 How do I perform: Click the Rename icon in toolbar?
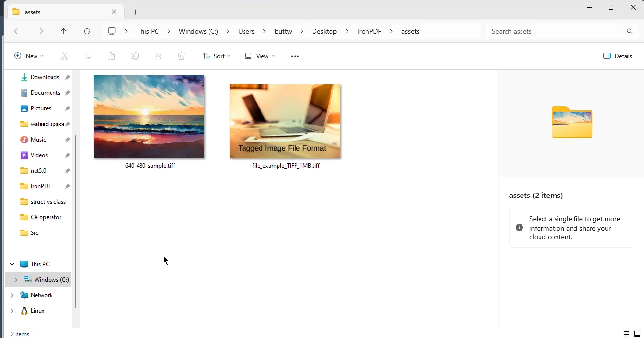[x=135, y=56]
